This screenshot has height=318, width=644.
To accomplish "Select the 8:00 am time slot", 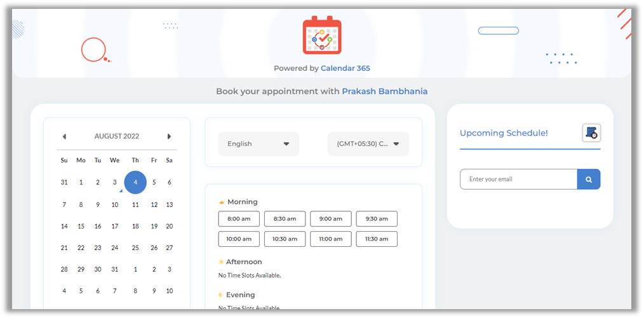I will pos(239,219).
